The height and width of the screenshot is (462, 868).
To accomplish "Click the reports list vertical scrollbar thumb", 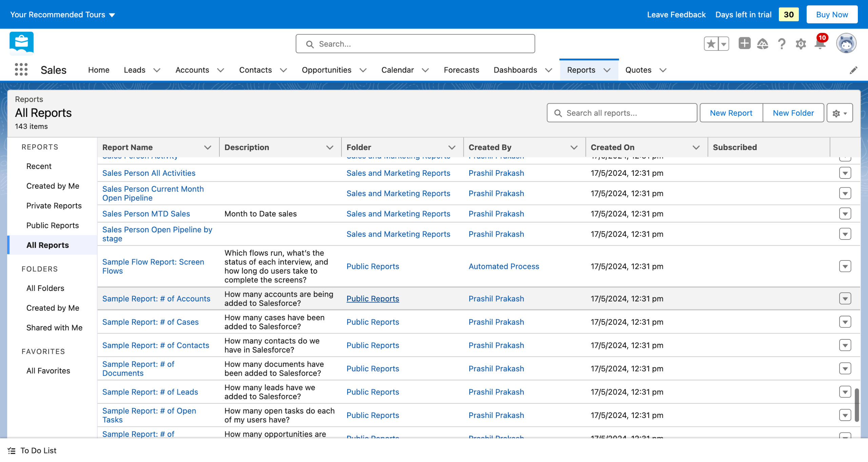I will [856, 405].
